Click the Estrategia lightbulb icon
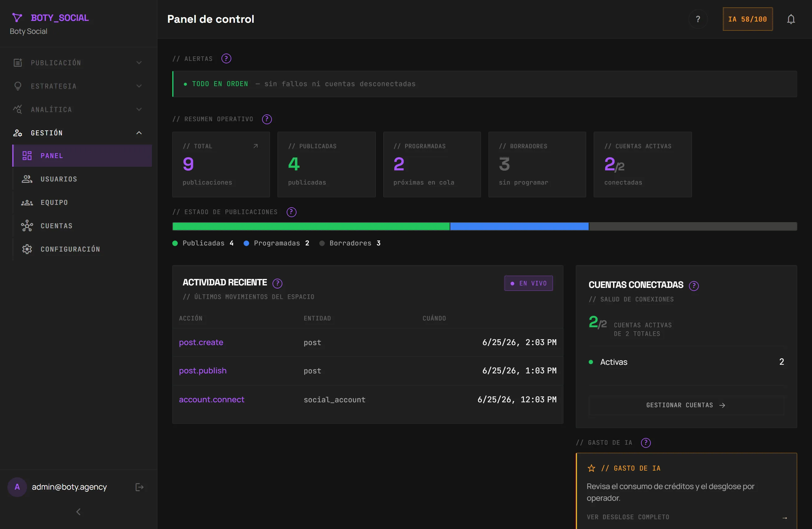 click(x=18, y=86)
